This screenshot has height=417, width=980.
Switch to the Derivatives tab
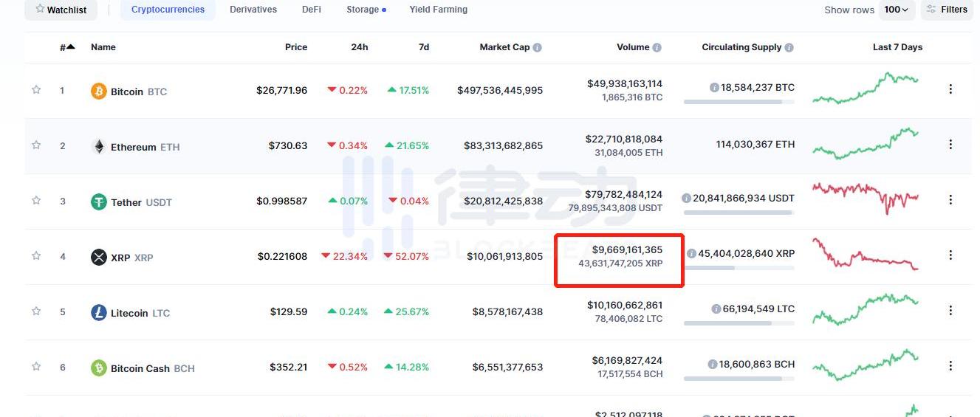(253, 10)
